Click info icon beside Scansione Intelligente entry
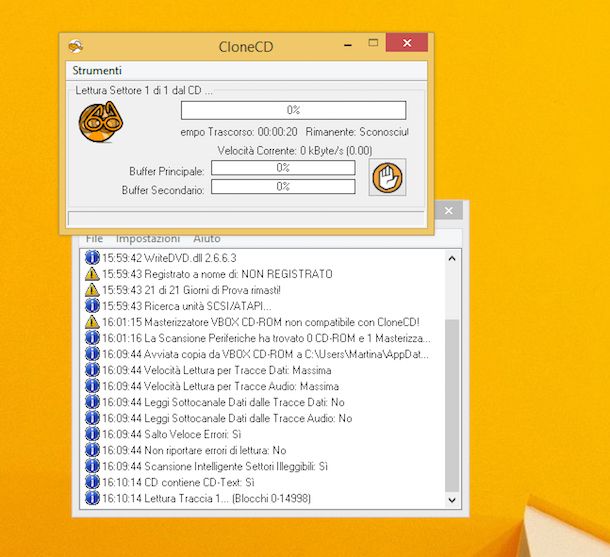The width and height of the screenshot is (610, 557). pyautogui.click(x=92, y=466)
